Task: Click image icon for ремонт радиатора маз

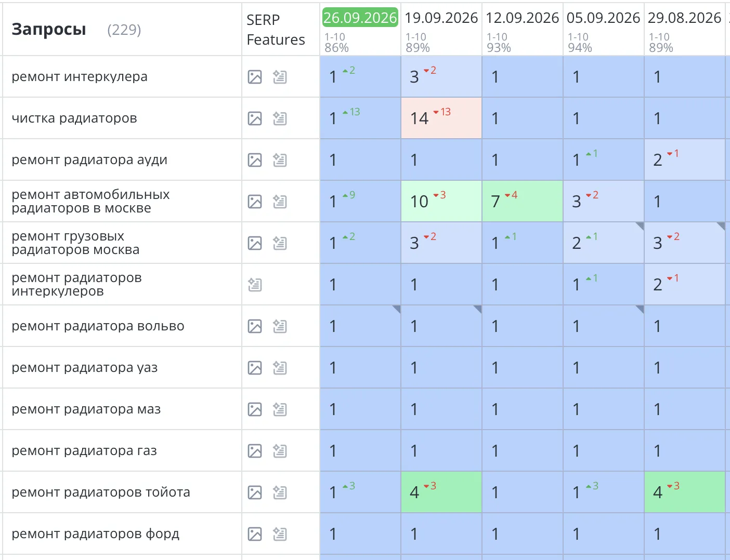Action: 255,409
